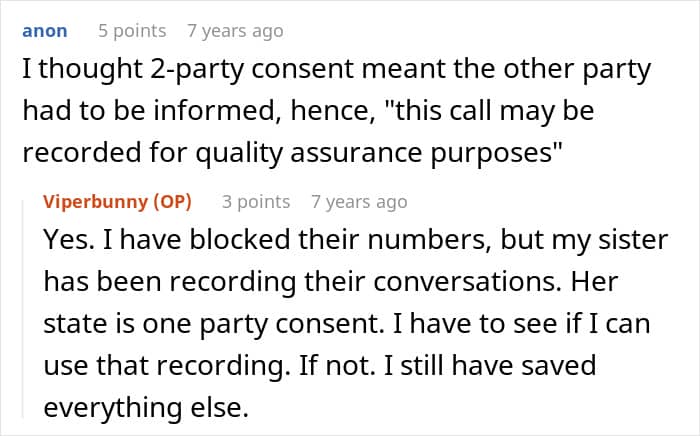Click the line "has been recording their conversations"

[x=331, y=282]
